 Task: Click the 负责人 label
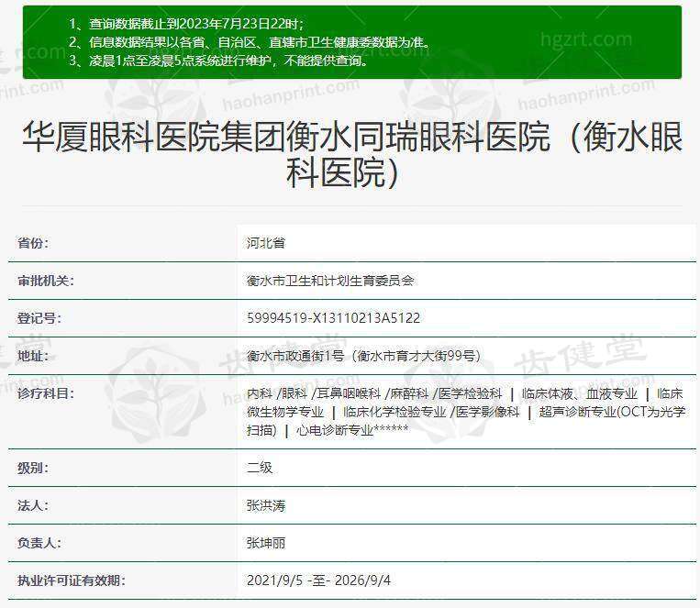point(39,543)
